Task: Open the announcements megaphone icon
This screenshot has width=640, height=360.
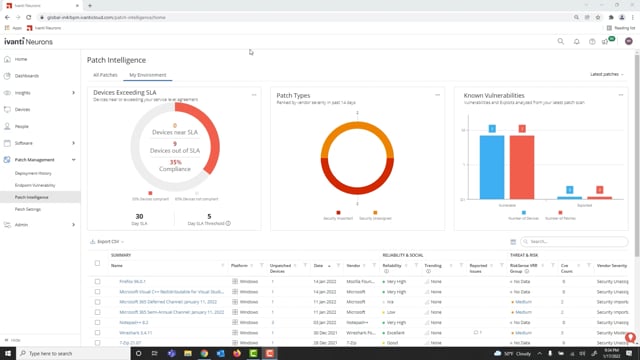Action: point(605,42)
